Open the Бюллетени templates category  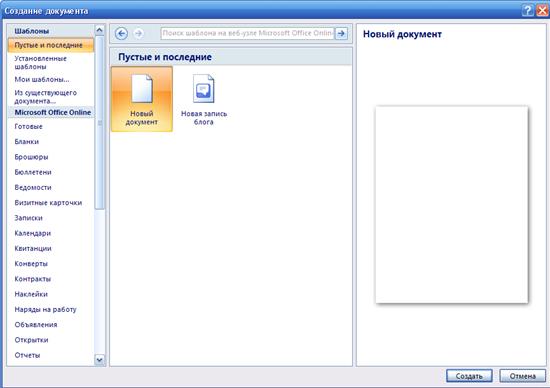33,172
